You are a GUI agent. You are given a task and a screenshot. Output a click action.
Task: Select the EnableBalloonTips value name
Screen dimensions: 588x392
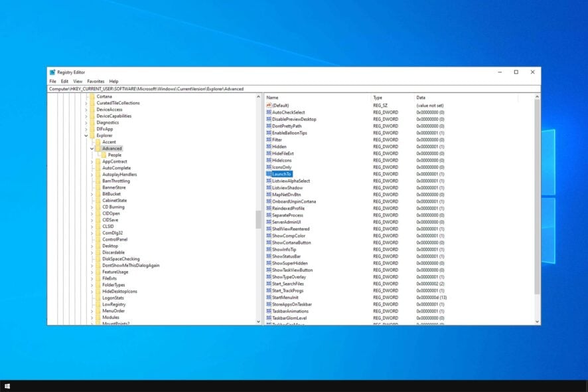point(289,133)
